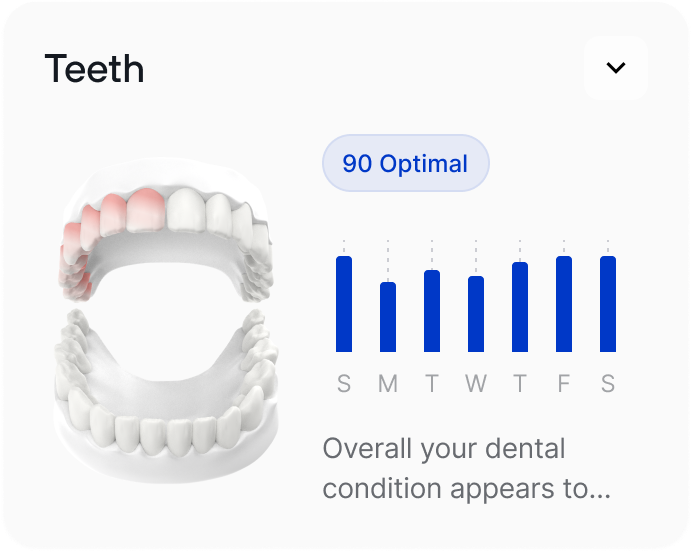Click the M day label
This screenshot has height=552, width=692.
click(x=388, y=384)
